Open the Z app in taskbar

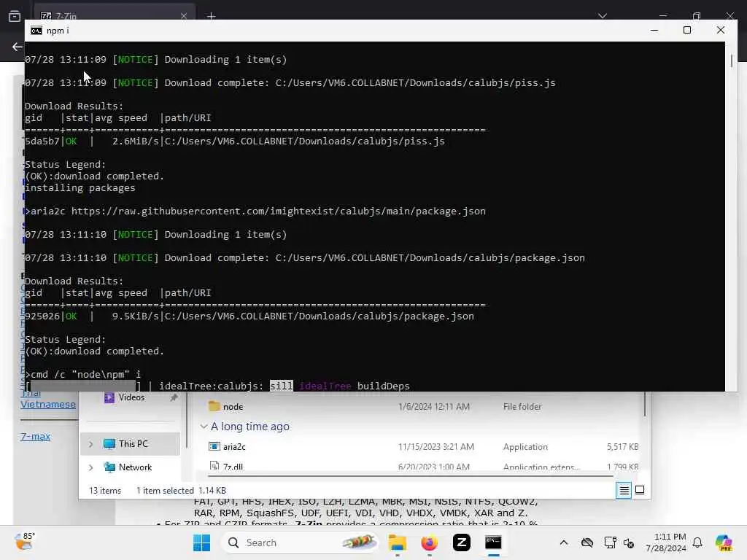tap(461, 542)
